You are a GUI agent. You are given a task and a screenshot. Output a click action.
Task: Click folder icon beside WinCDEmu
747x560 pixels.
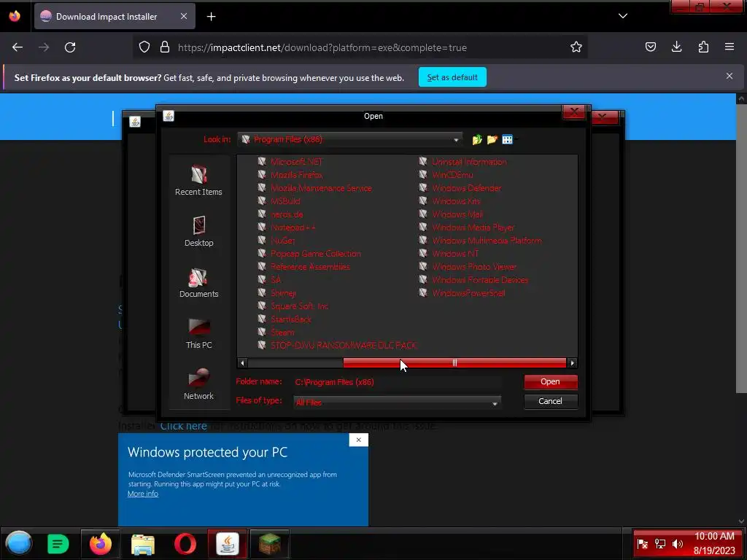423,174
